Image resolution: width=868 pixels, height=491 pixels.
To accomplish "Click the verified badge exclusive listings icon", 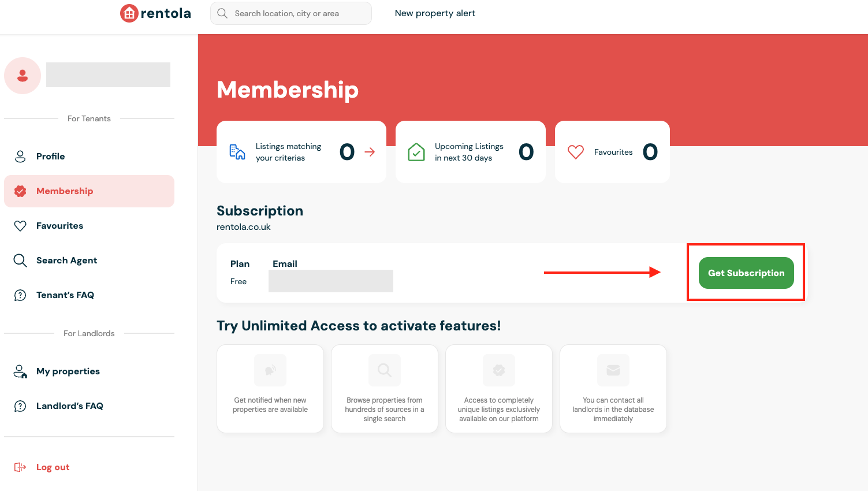I will (499, 370).
